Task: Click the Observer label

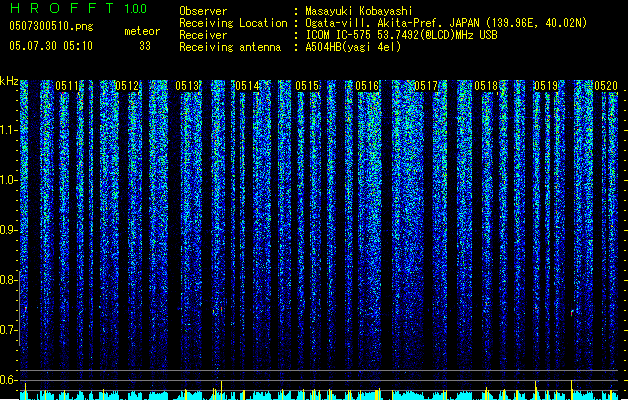Action: click(203, 11)
